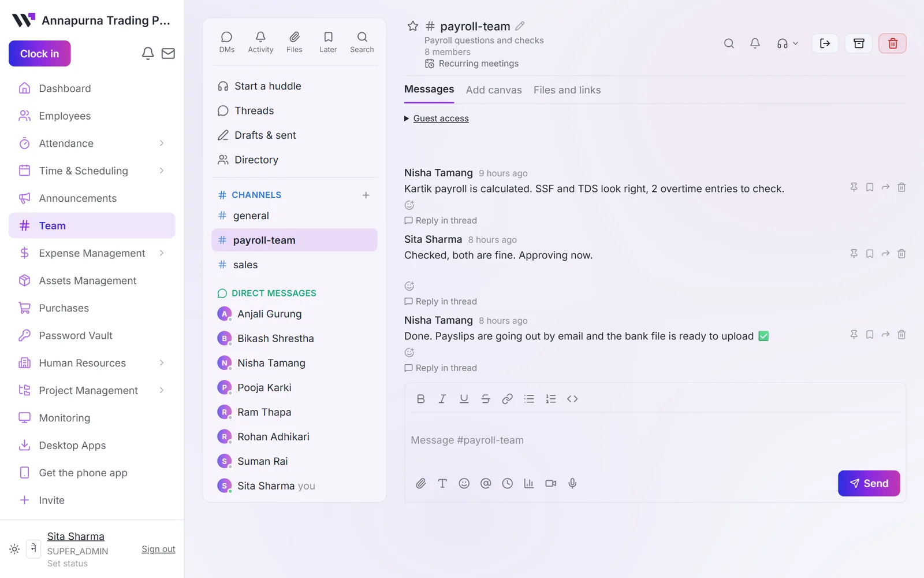Start a huddle
The image size is (924, 578).
tap(295, 86)
